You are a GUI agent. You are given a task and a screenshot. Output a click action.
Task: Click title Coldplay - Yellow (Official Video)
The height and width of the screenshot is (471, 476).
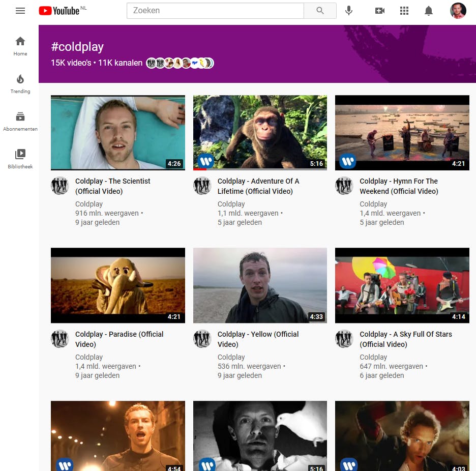pyautogui.click(x=258, y=339)
